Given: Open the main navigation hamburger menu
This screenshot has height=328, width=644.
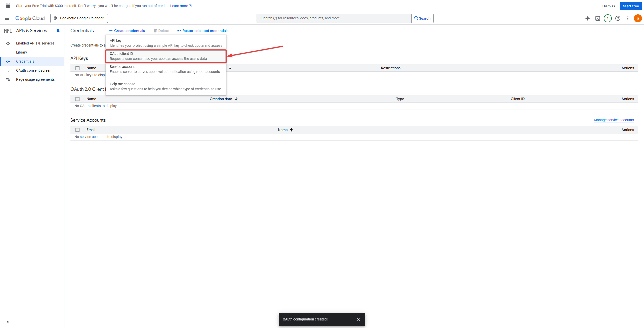Looking at the screenshot, I should [x=7, y=18].
